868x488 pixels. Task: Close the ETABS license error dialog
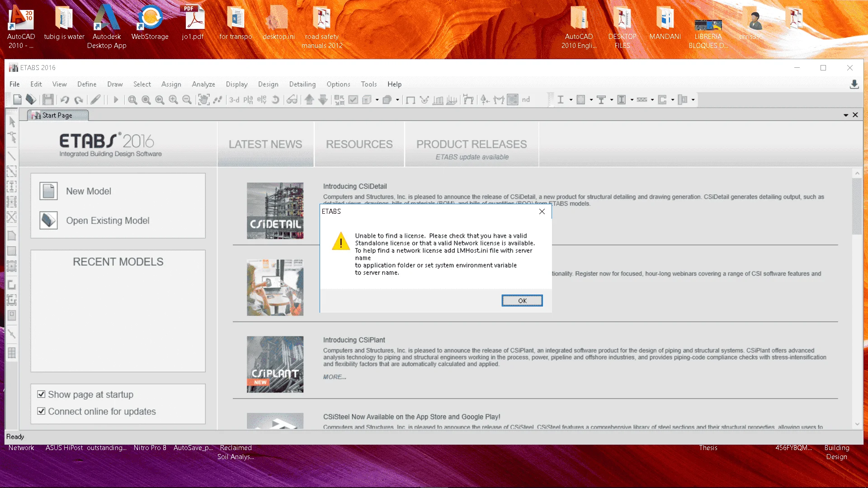coord(542,211)
